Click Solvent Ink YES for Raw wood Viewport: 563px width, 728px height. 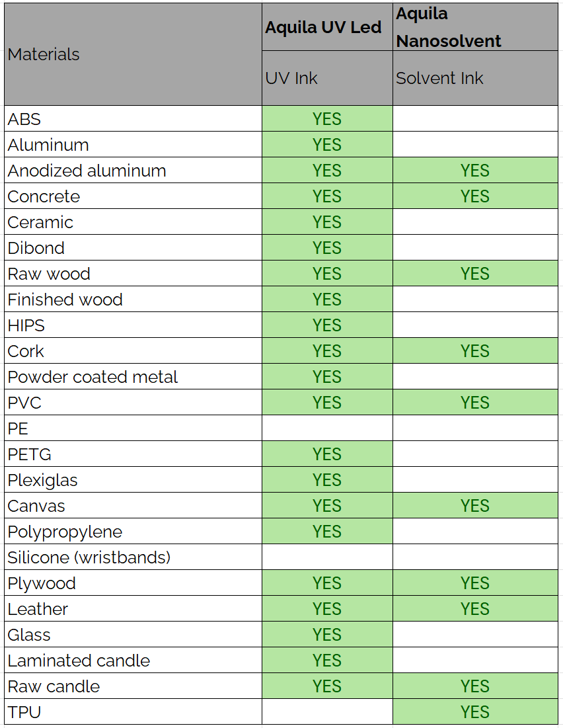coord(475,274)
